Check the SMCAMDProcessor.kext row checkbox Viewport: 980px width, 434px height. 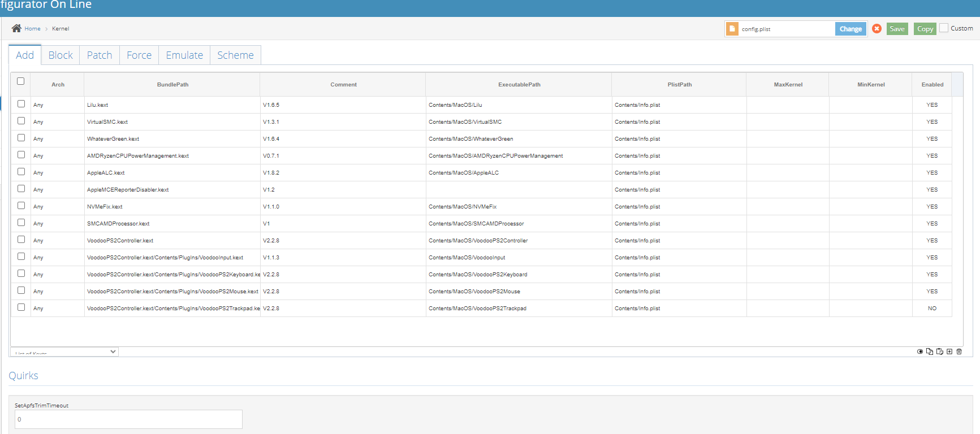[21, 223]
